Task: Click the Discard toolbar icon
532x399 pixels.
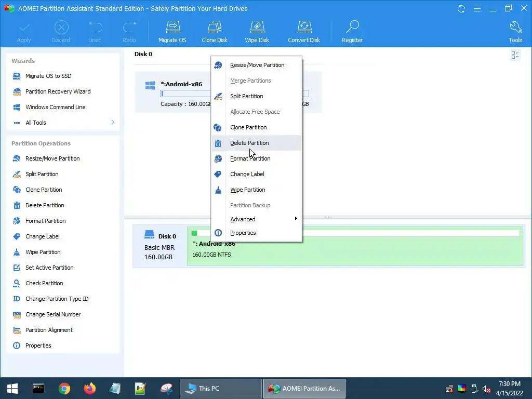Action: [61, 32]
